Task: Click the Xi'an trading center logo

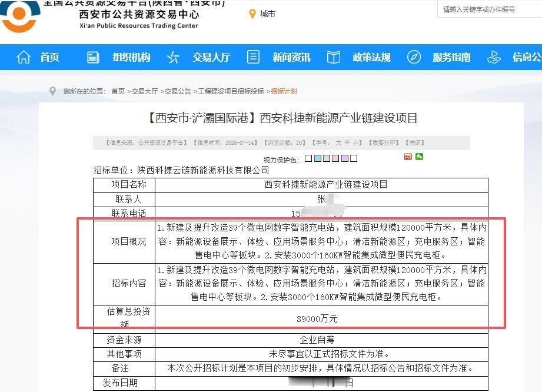Action: 20,15
